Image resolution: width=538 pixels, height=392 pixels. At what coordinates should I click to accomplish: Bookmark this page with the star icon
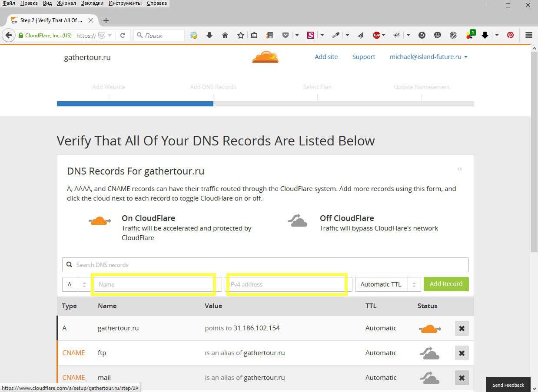[x=241, y=36]
